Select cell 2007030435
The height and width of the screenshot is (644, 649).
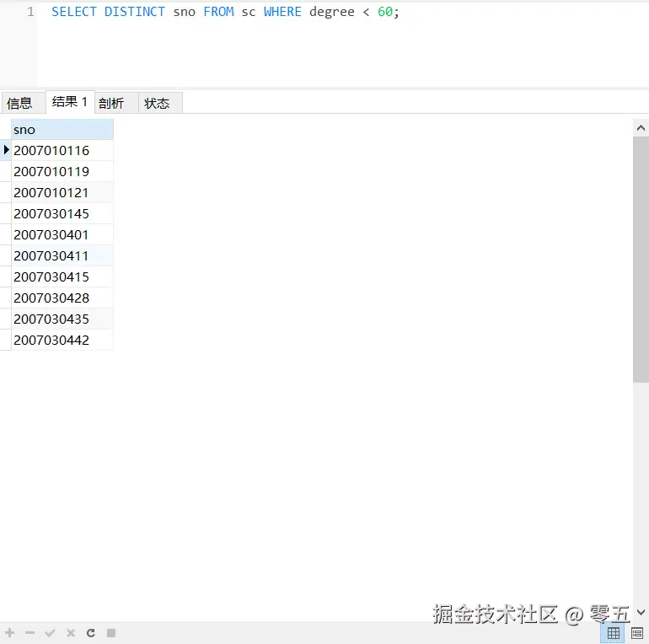[62, 319]
